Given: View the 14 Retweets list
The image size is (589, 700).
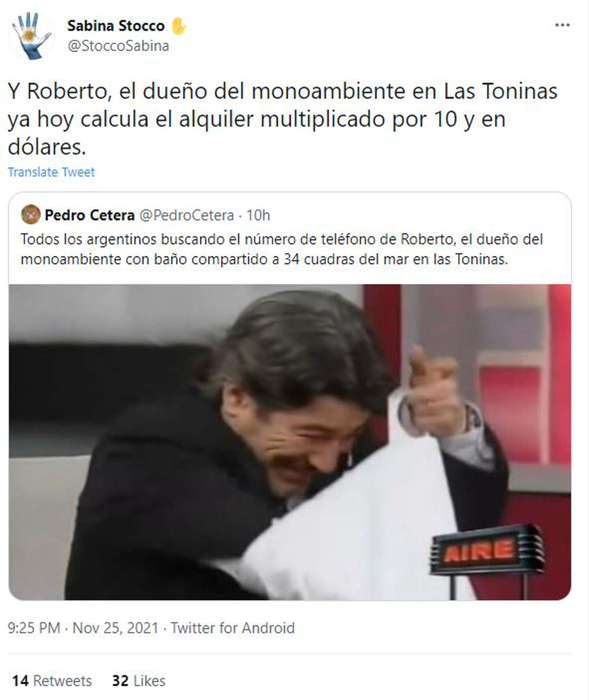Looking at the screenshot, I should click(x=52, y=681).
